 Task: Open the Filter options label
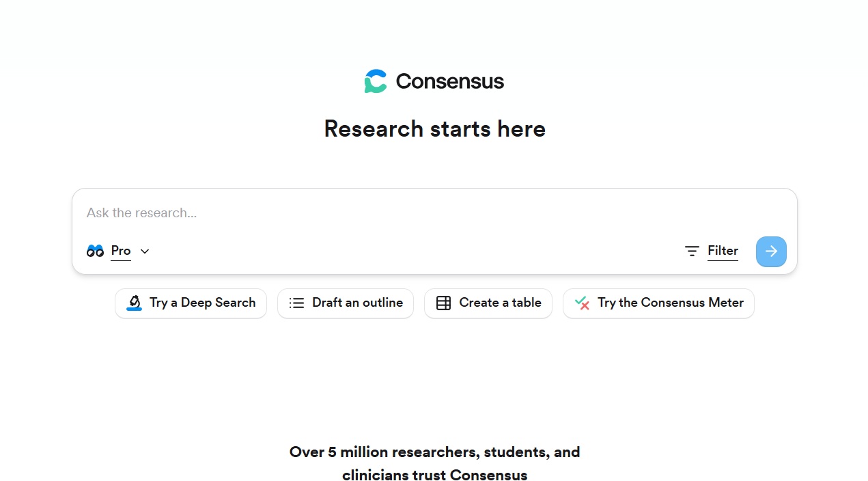pos(723,251)
